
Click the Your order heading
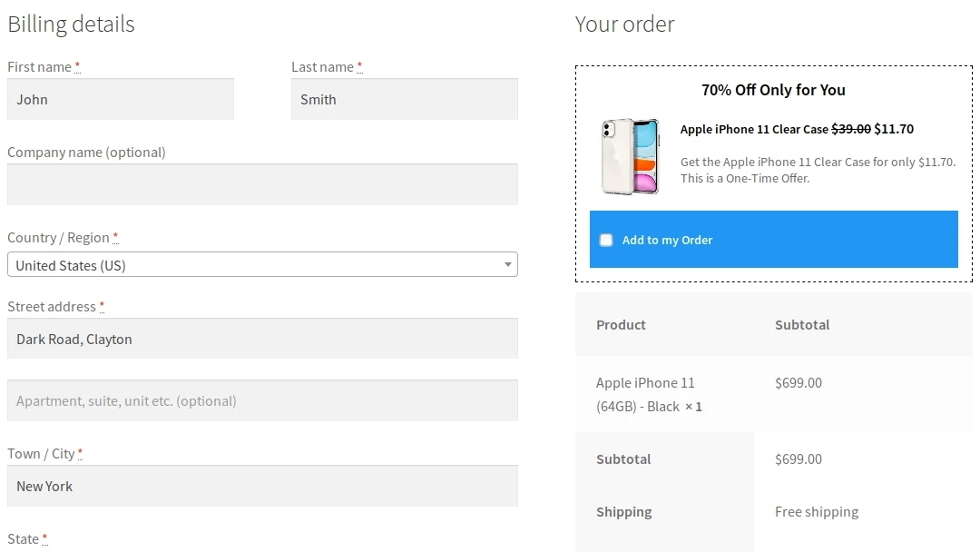(624, 24)
